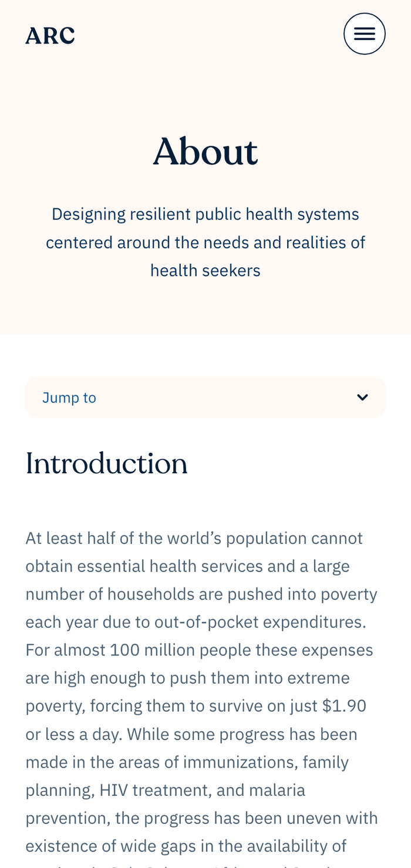The width and height of the screenshot is (411, 868).
Task: Click the "health seekers" subtitle line
Action: pyautogui.click(x=206, y=270)
